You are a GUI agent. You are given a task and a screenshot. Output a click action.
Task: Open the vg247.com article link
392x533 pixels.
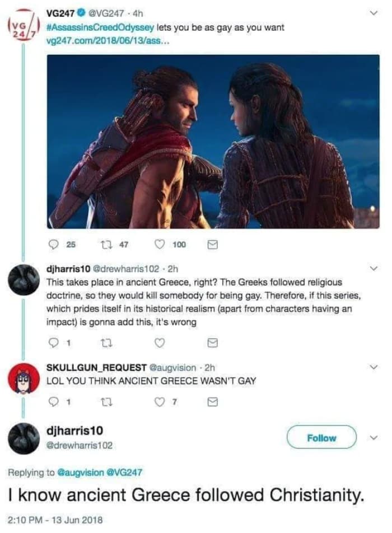[x=107, y=41]
